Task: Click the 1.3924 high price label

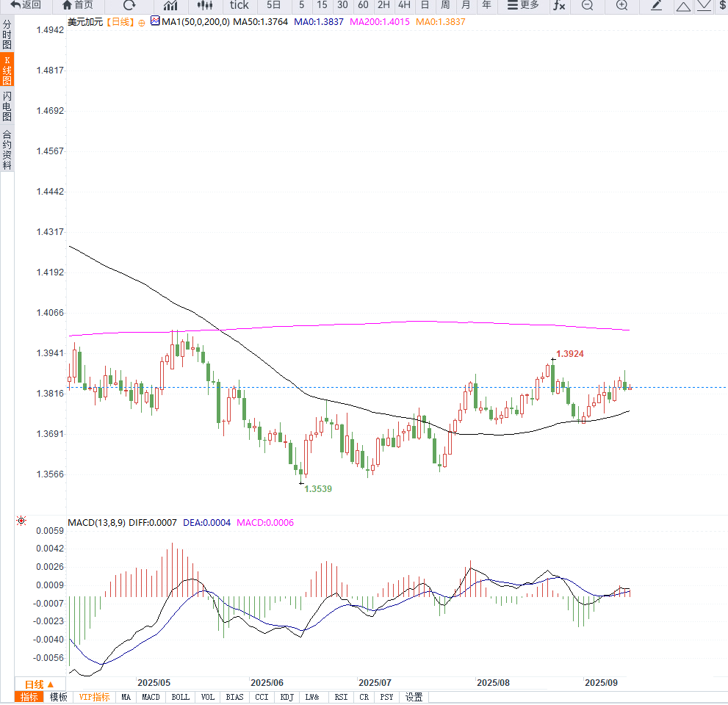Action: [x=570, y=354]
